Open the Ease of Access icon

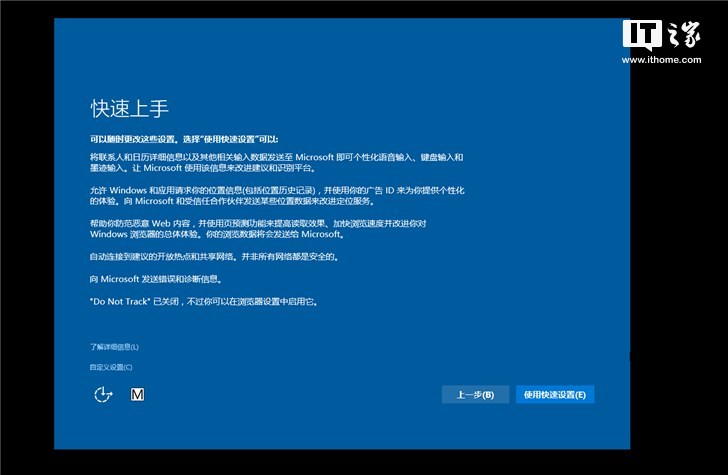pyautogui.click(x=103, y=395)
